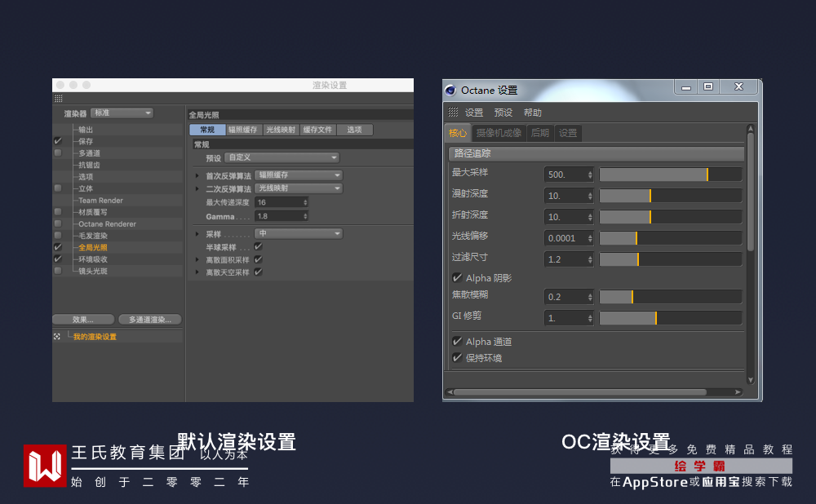Expand the 离散天空采样 disclosure triangle
The width and height of the screenshot is (816, 504).
[197, 272]
